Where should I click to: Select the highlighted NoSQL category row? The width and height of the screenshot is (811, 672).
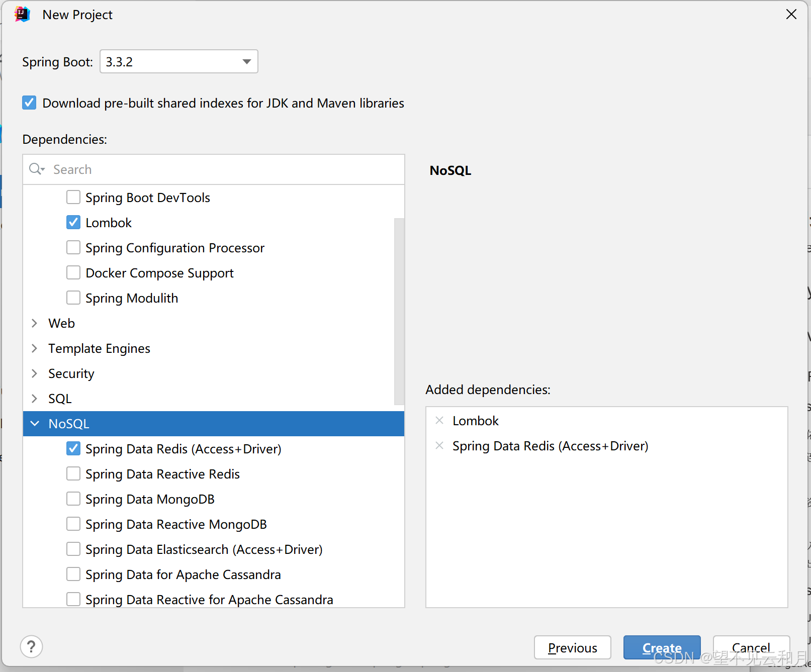point(214,424)
